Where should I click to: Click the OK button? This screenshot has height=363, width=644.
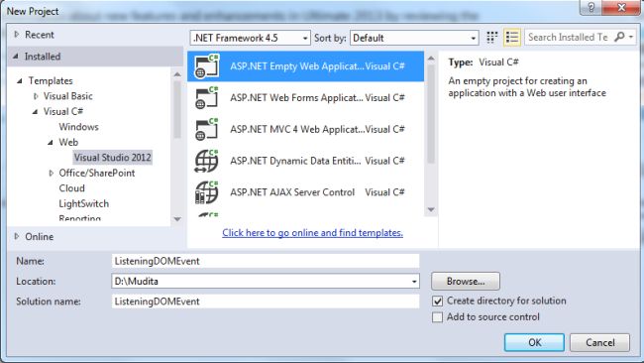coord(534,342)
